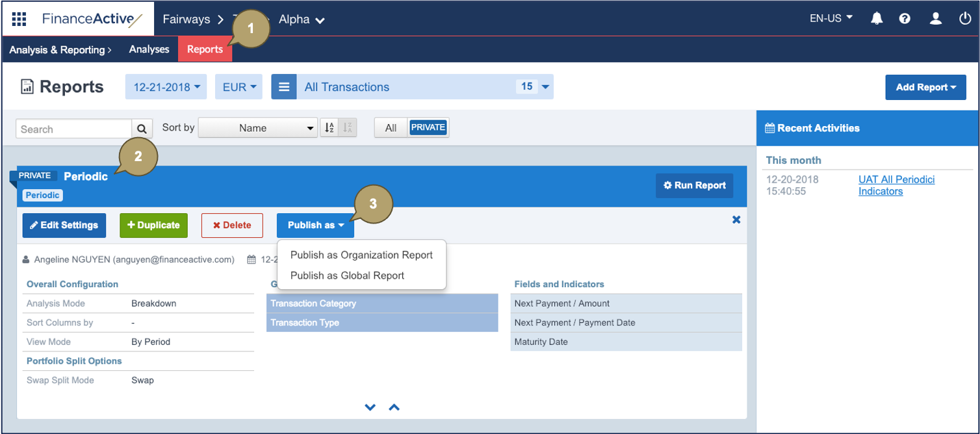The width and height of the screenshot is (980, 434).
Task: Sort ascending with A-Z icon
Action: click(329, 128)
